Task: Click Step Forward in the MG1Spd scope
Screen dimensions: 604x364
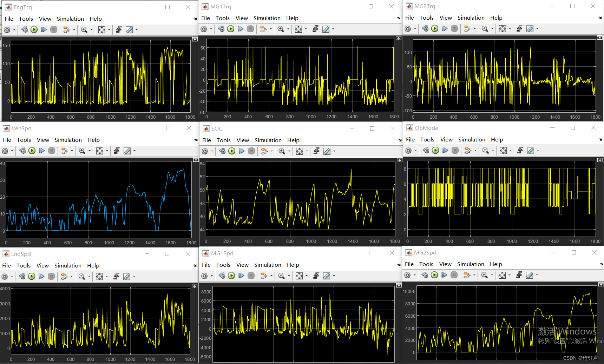Action: point(241,276)
